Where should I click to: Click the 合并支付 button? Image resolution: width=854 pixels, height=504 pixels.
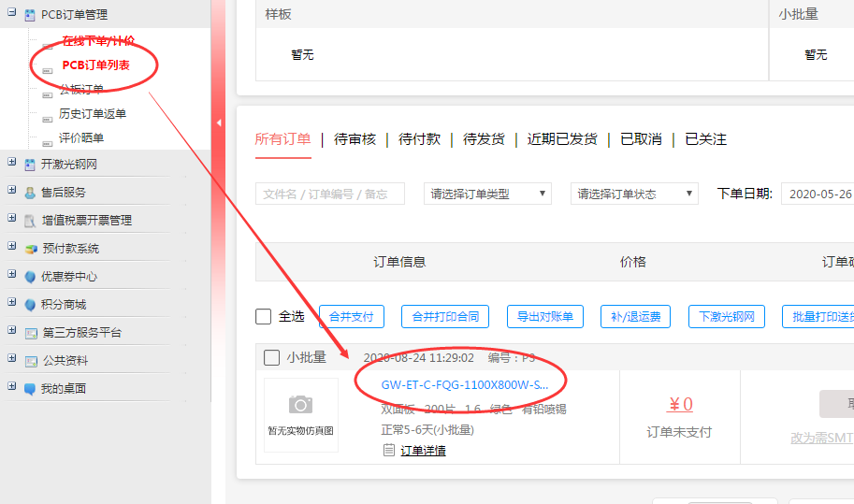[x=352, y=317]
